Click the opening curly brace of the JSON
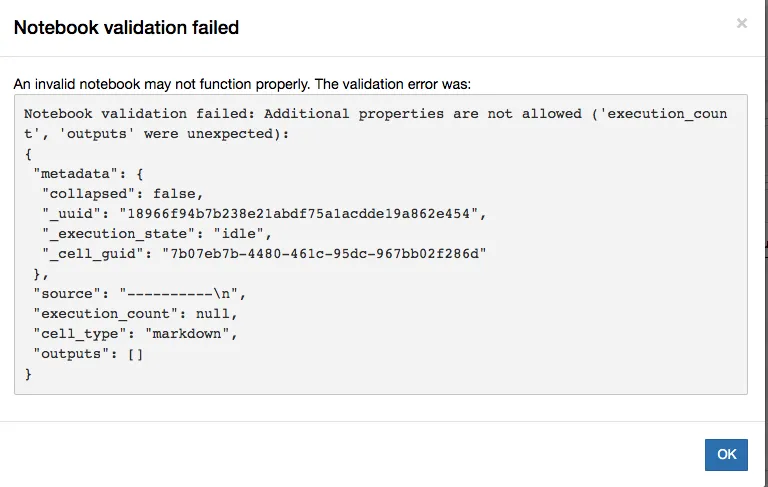 pyautogui.click(x=28, y=154)
